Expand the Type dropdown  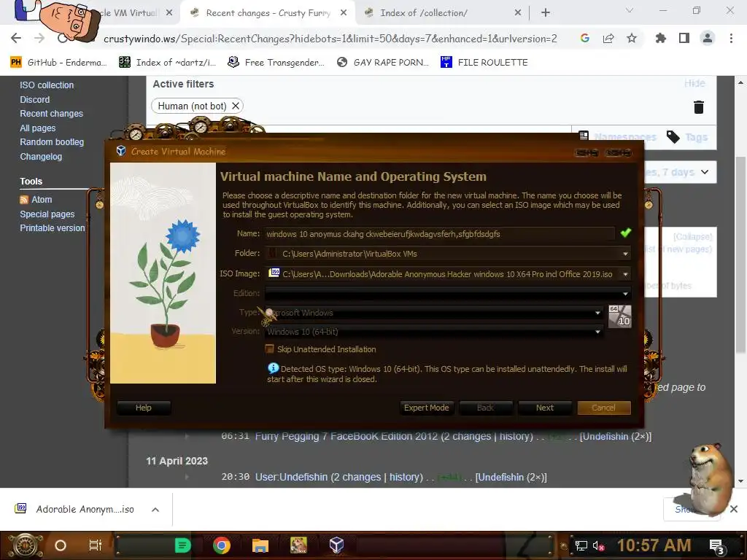click(597, 313)
